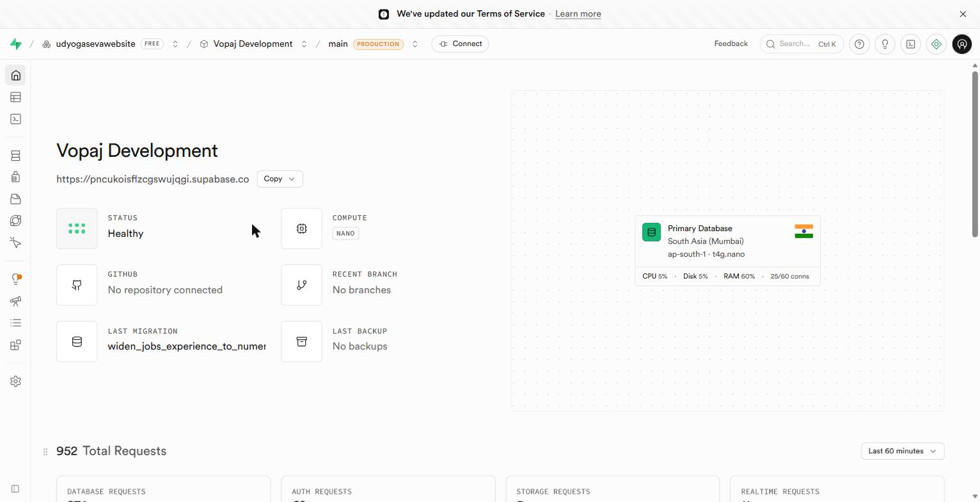Screen dimensions: 980x502
Task: Click the 952 Total Requests heading
Action: (x=111, y=451)
